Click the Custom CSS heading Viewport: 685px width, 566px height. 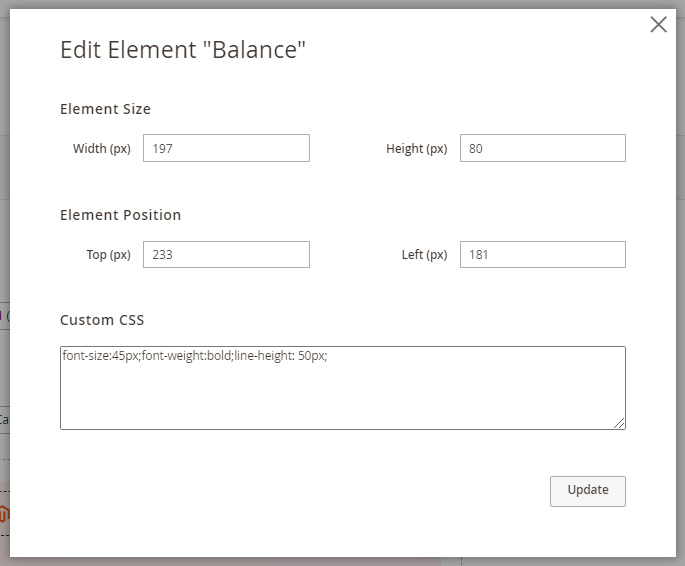pos(102,320)
